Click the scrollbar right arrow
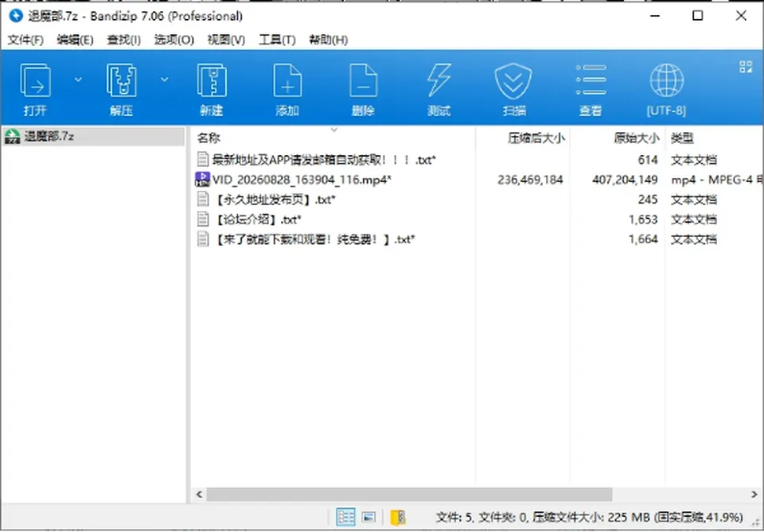This screenshot has width=764, height=532. pos(754,494)
